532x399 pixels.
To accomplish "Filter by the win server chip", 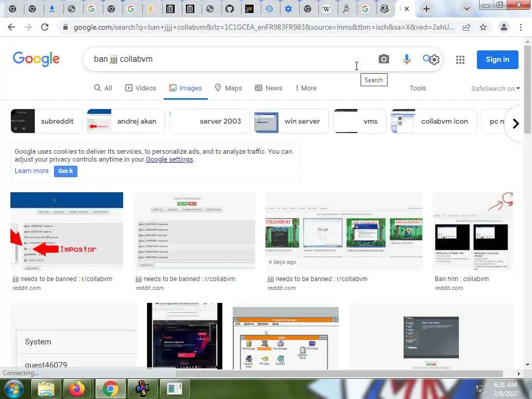I will [x=291, y=121].
